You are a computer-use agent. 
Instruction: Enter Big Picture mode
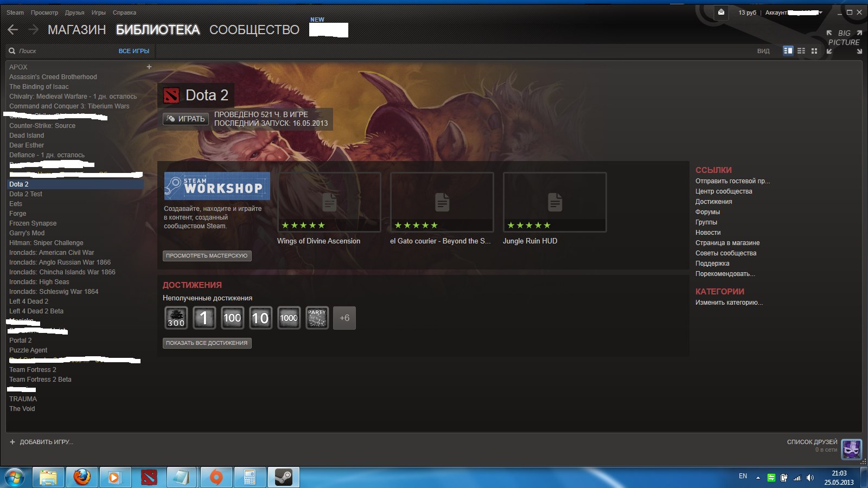click(x=844, y=42)
